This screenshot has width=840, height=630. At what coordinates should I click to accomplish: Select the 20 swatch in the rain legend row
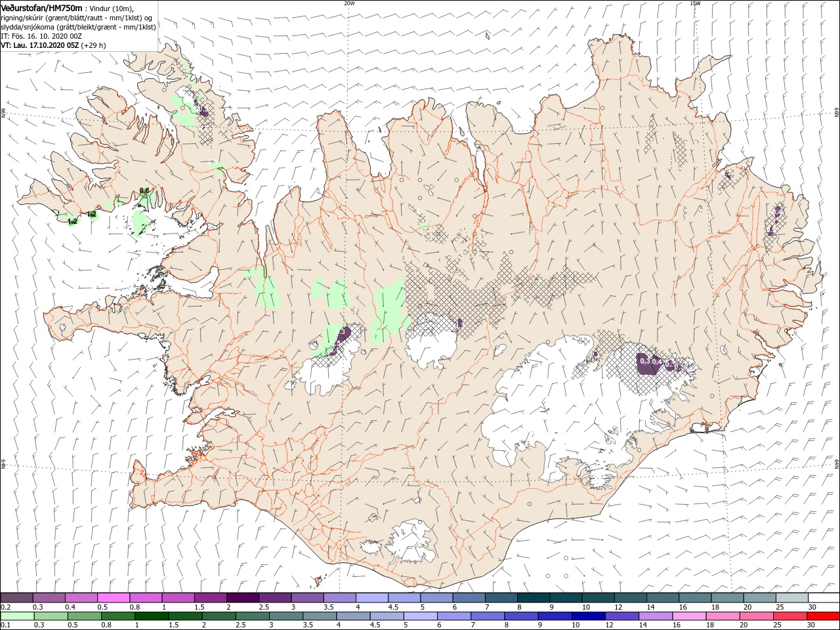[756, 616]
